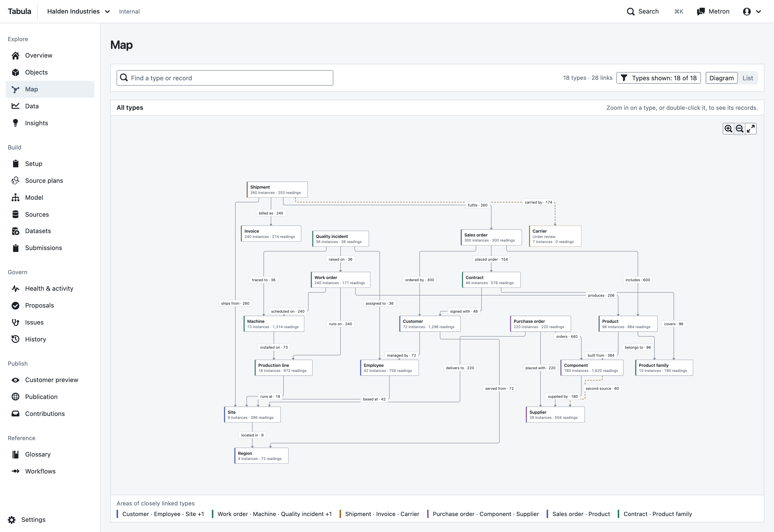
Task: Open the Data page
Action: pyautogui.click(x=50, y=106)
